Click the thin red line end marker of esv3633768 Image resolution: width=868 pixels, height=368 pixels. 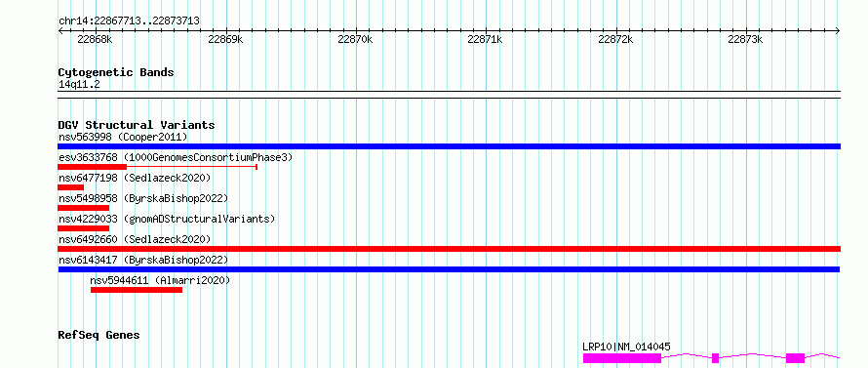coord(256,167)
